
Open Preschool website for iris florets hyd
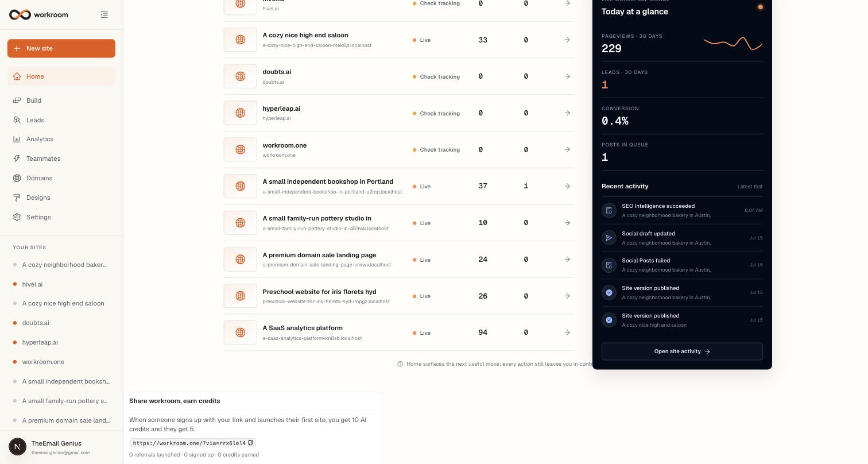coord(319,292)
